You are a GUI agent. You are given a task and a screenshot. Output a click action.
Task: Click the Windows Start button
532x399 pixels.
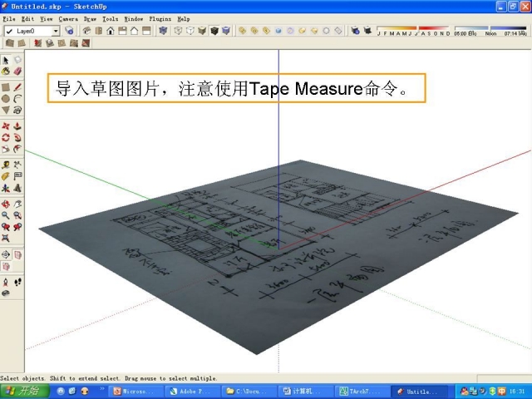click(24, 392)
